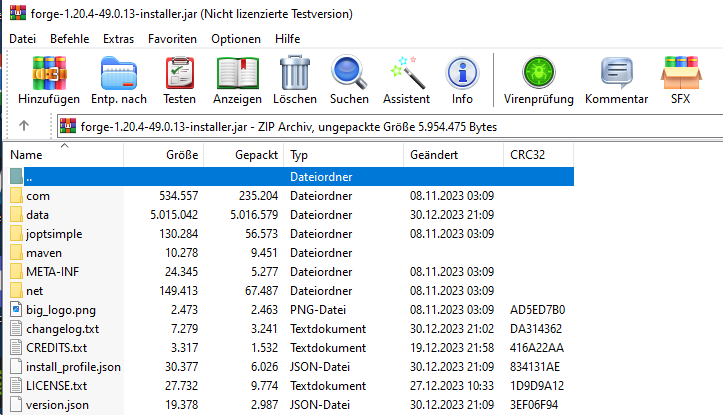Open the Kommentar comment tool
723x415 pixels.
tap(616, 72)
